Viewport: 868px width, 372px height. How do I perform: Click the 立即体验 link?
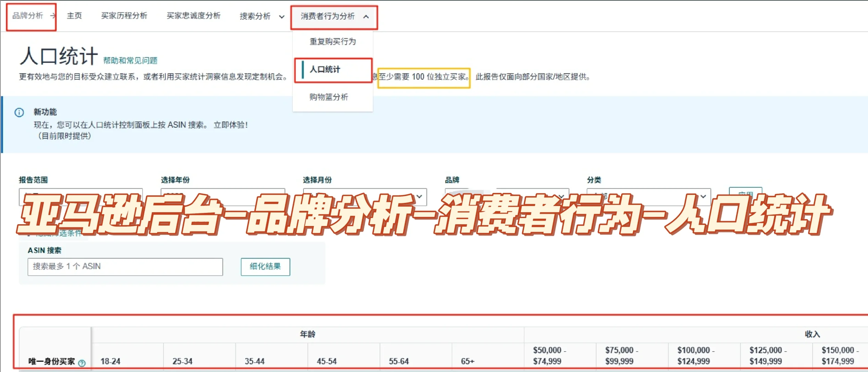(231, 125)
